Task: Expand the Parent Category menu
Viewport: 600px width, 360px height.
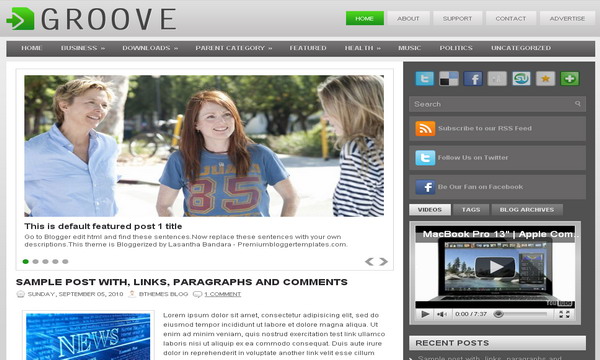Action: tap(233, 48)
